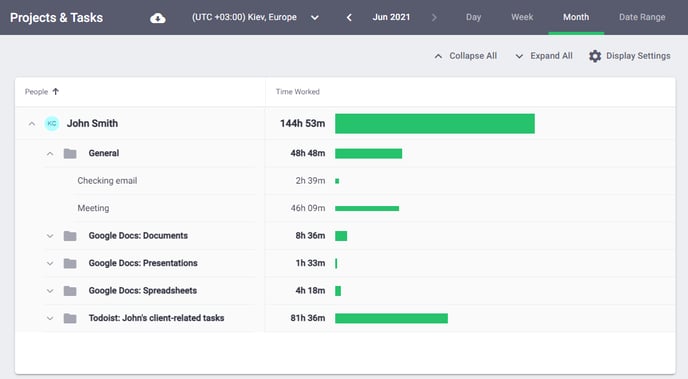Click the 46h 09m Meeting time
The width and height of the screenshot is (688, 379).
[x=308, y=208]
